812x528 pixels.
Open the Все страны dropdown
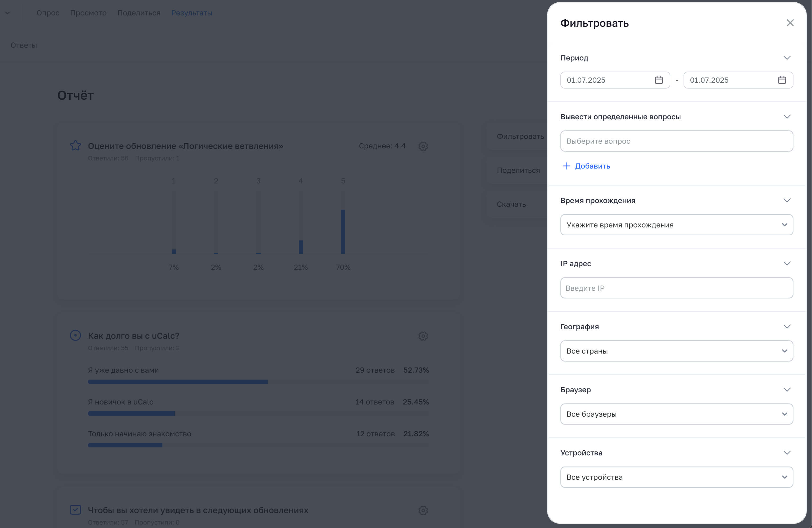[677, 351]
